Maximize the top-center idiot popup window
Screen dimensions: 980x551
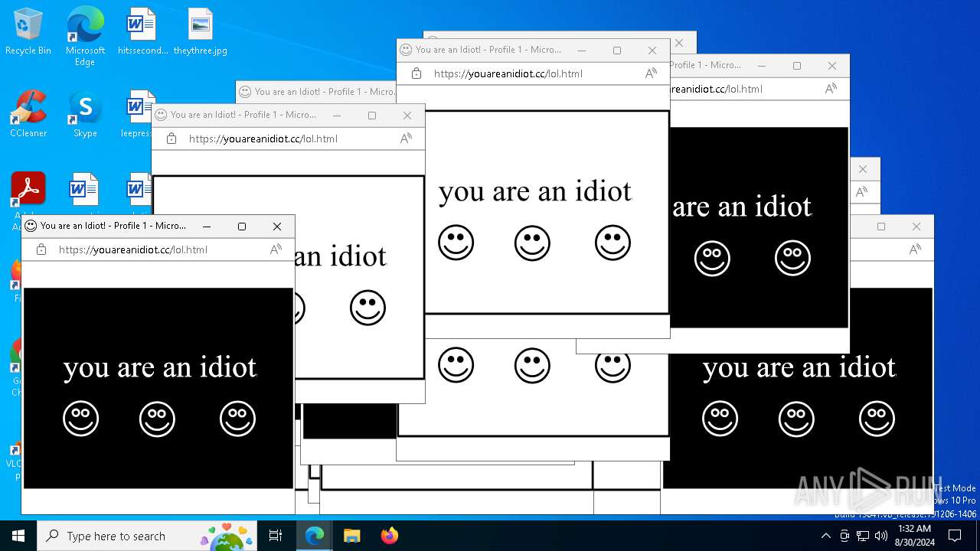pyautogui.click(x=617, y=51)
